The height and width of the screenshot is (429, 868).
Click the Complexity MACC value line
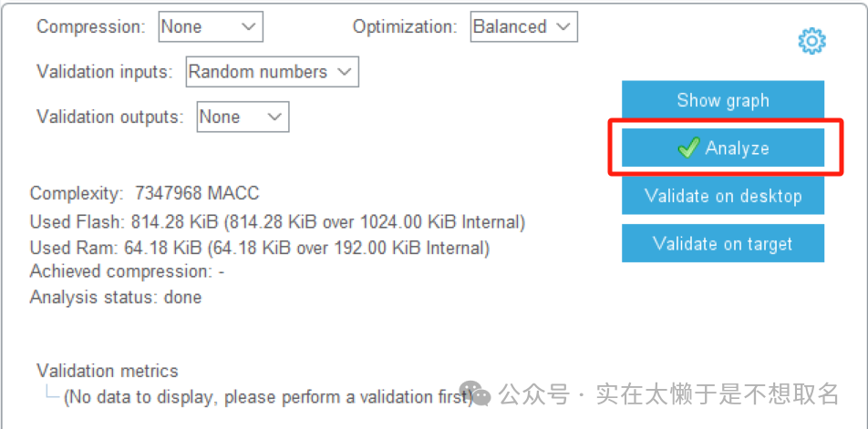(x=144, y=193)
